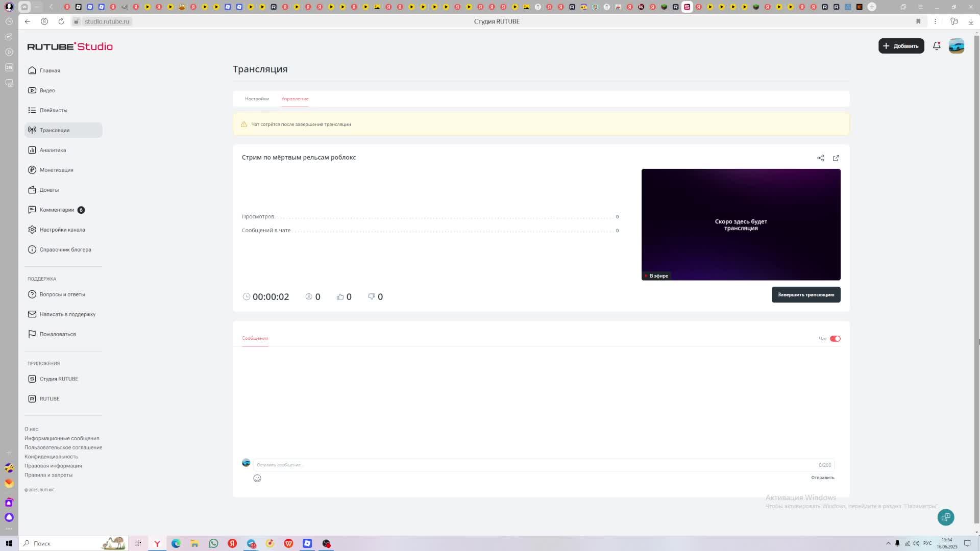Switch to the Управление tab
This screenshot has width=980, height=551.
pos(295,98)
